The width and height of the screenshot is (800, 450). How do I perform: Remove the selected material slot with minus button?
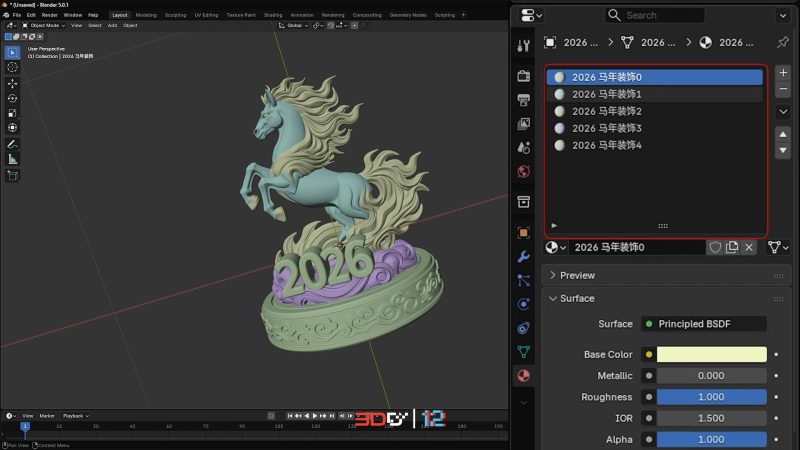pyautogui.click(x=783, y=90)
